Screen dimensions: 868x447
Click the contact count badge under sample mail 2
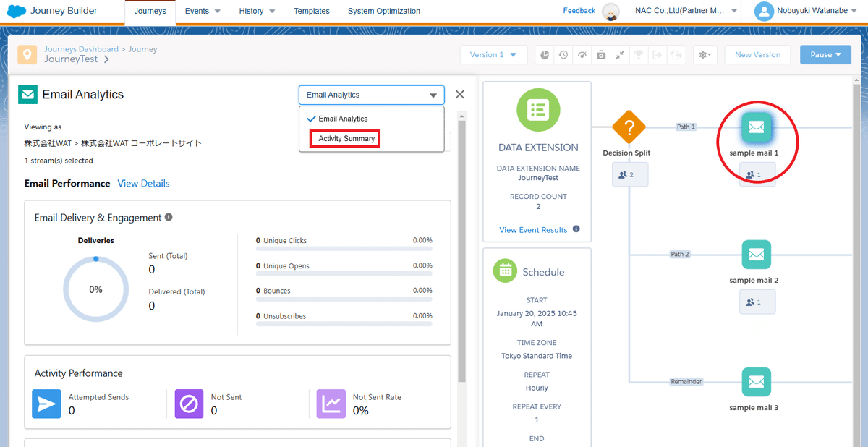point(757,302)
